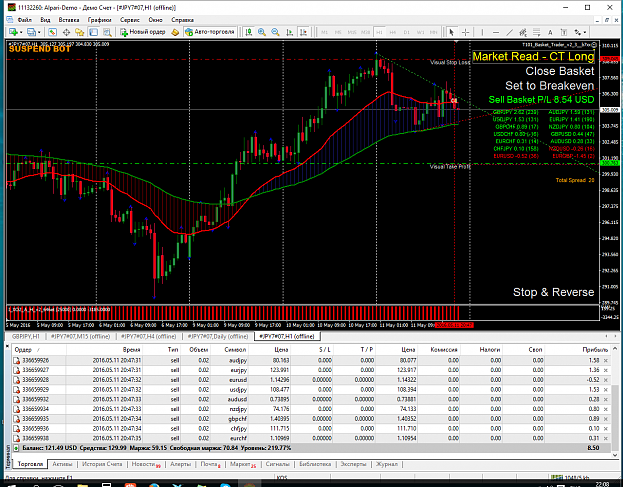Select the text A tool

[x=550, y=32]
